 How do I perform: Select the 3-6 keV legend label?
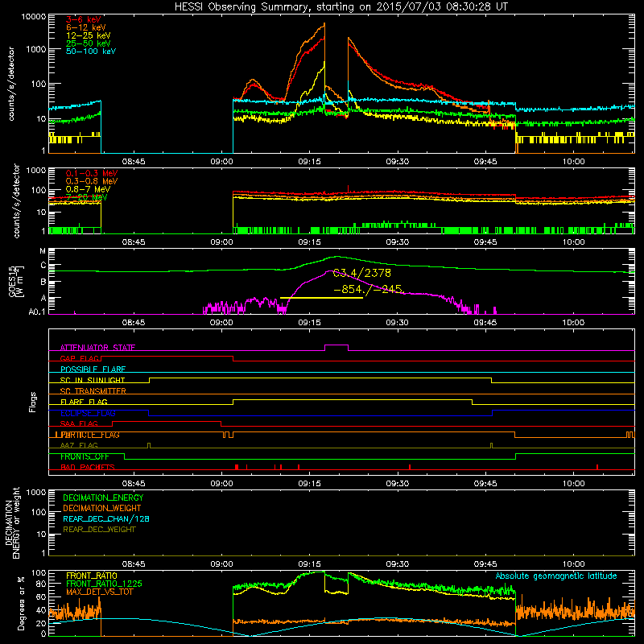pos(83,19)
